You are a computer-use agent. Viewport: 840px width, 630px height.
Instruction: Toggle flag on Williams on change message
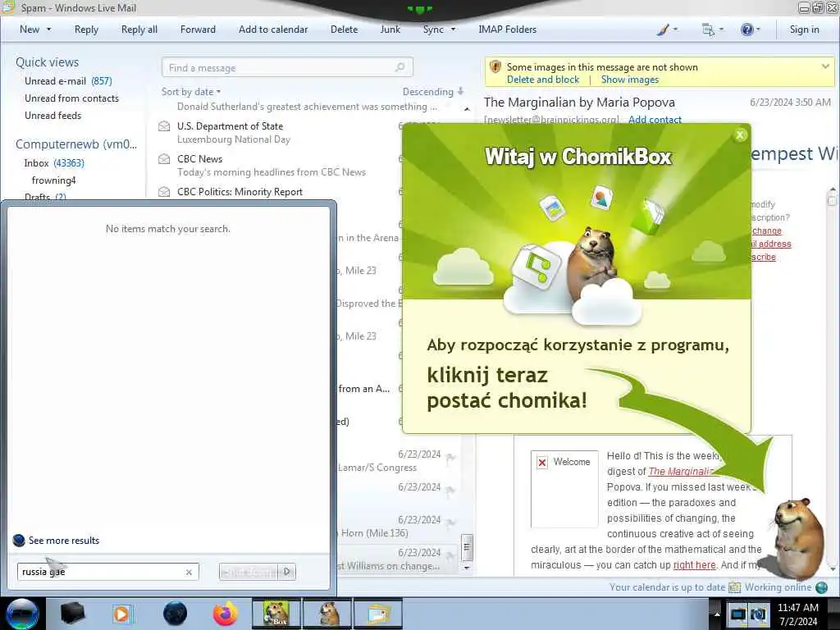coord(451,555)
